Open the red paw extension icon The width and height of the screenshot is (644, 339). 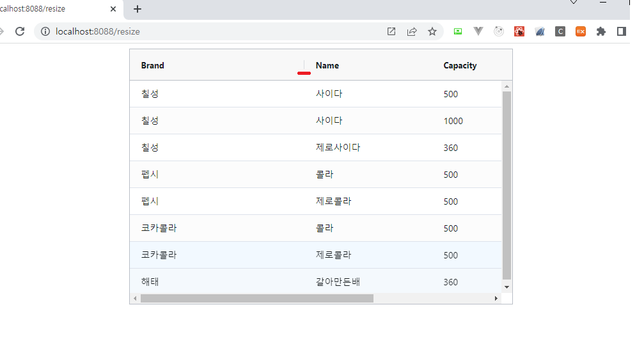pos(519,31)
